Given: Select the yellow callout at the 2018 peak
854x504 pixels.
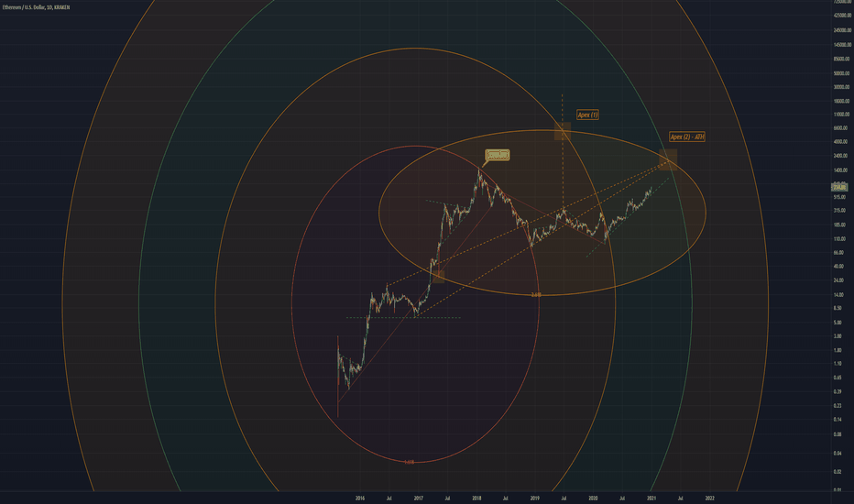Looking at the screenshot, I should coord(498,155).
